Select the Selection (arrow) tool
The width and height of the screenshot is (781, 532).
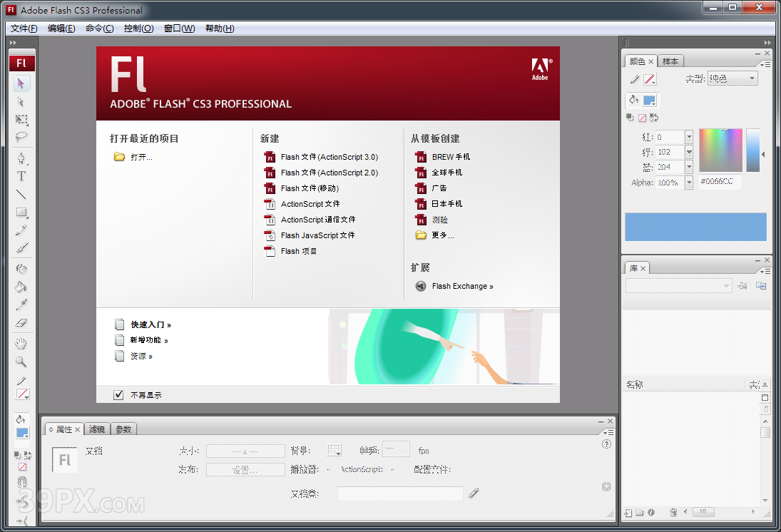(x=21, y=83)
